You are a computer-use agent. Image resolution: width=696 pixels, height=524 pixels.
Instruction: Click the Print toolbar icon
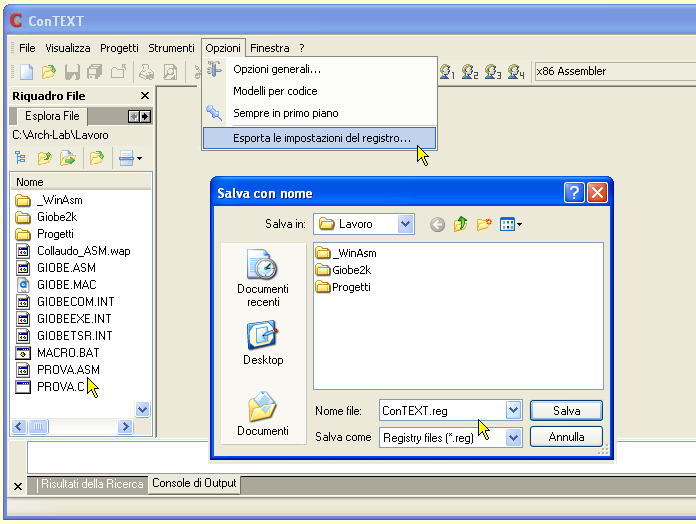(x=146, y=71)
